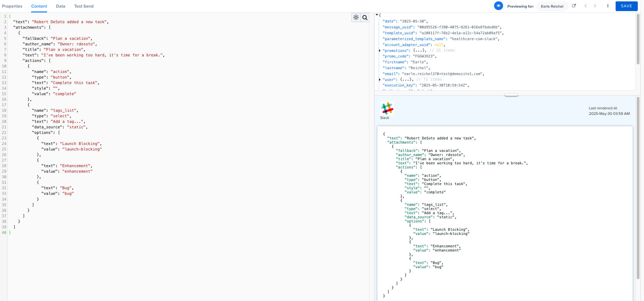Click "select" type value in editor
The width and height of the screenshot is (644, 301).
[60, 116]
